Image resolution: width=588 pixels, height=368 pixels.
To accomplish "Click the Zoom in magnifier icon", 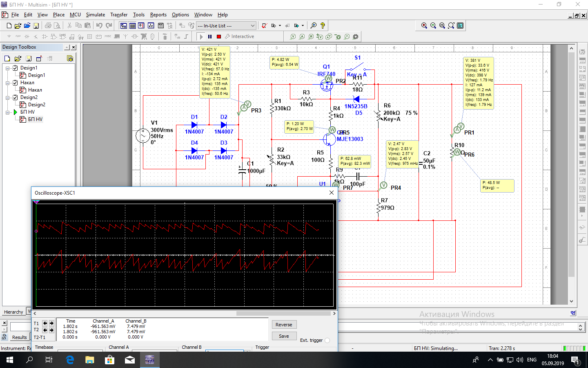I will tap(424, 26).
